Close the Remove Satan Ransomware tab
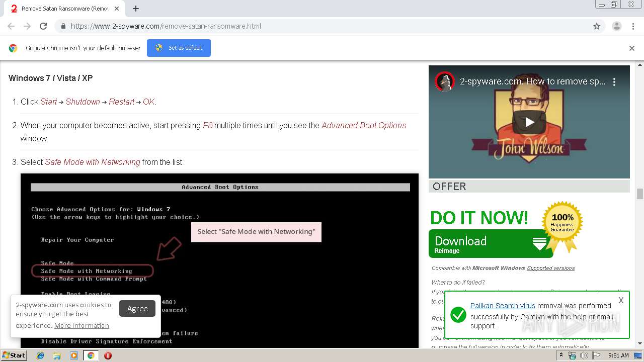 (117, 9)
